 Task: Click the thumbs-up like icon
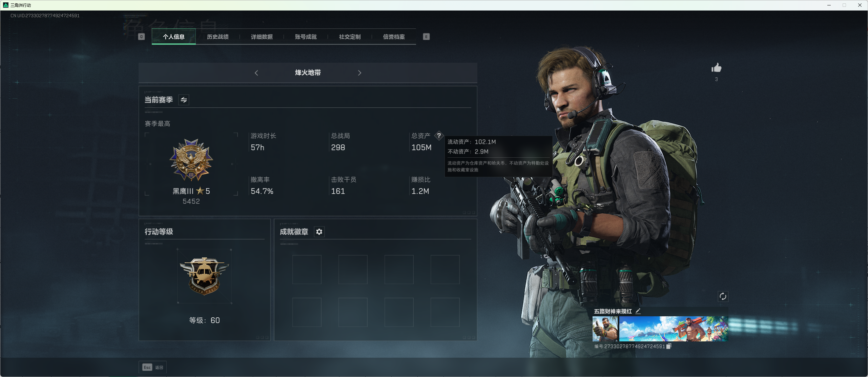[716, 68]
